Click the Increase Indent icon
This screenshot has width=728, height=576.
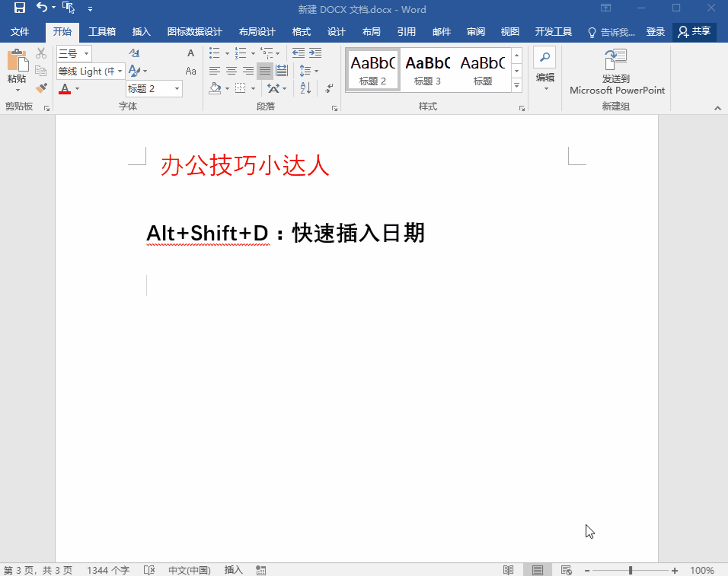tap(315, 53)
